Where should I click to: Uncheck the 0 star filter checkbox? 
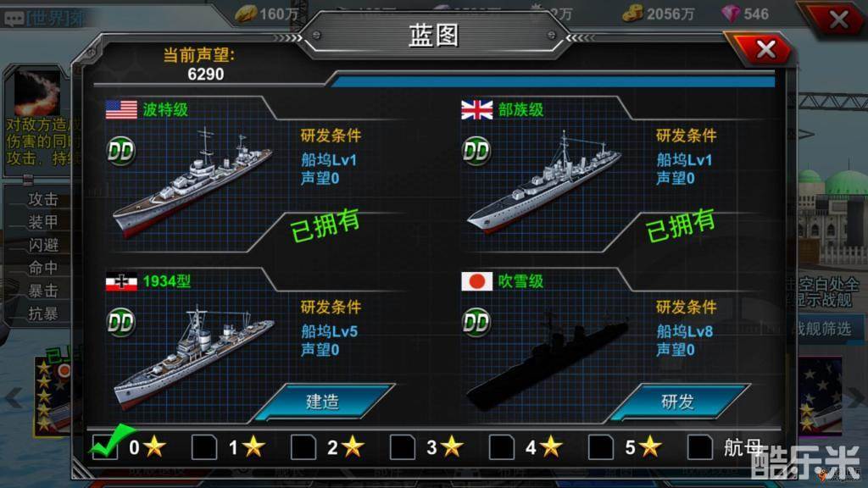click(x=105, y=447)
